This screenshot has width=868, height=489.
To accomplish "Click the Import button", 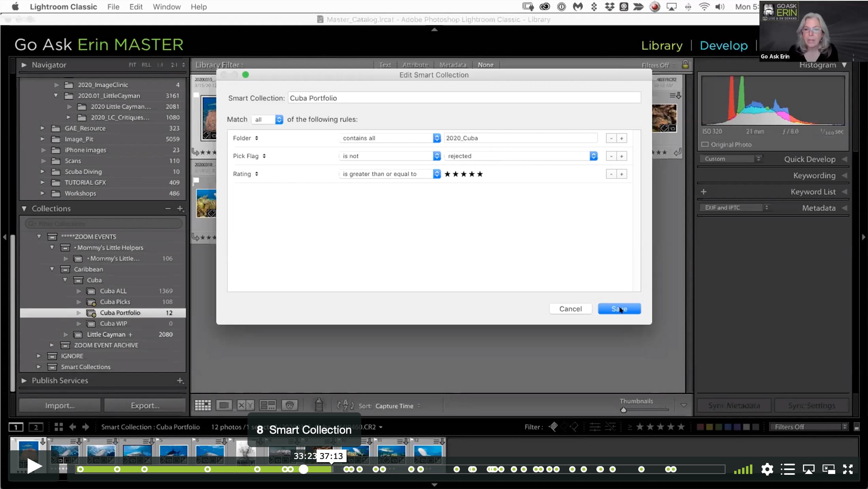I will click(60, 405).
